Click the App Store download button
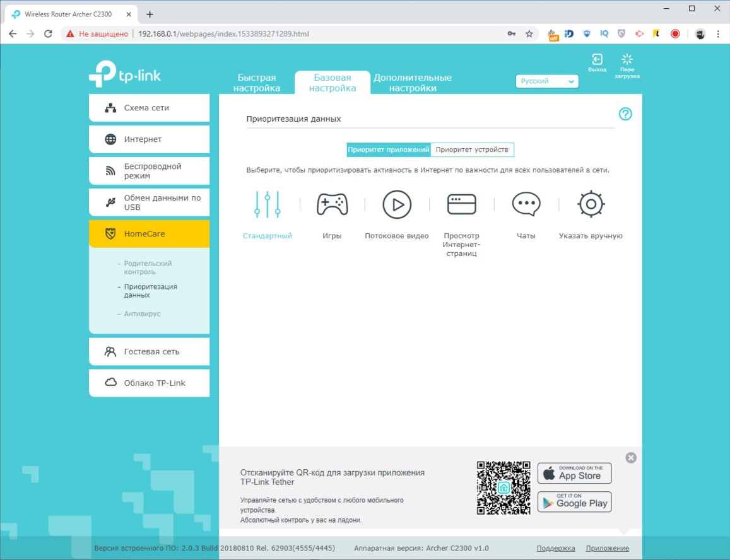The height and width of the screenshot is (560, 730). tap(574, 473)
